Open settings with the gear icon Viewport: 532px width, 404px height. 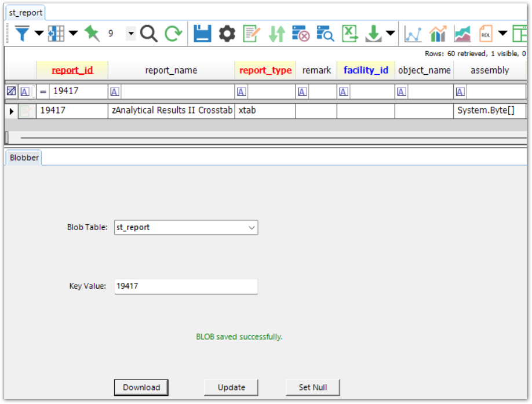point(227,34)
